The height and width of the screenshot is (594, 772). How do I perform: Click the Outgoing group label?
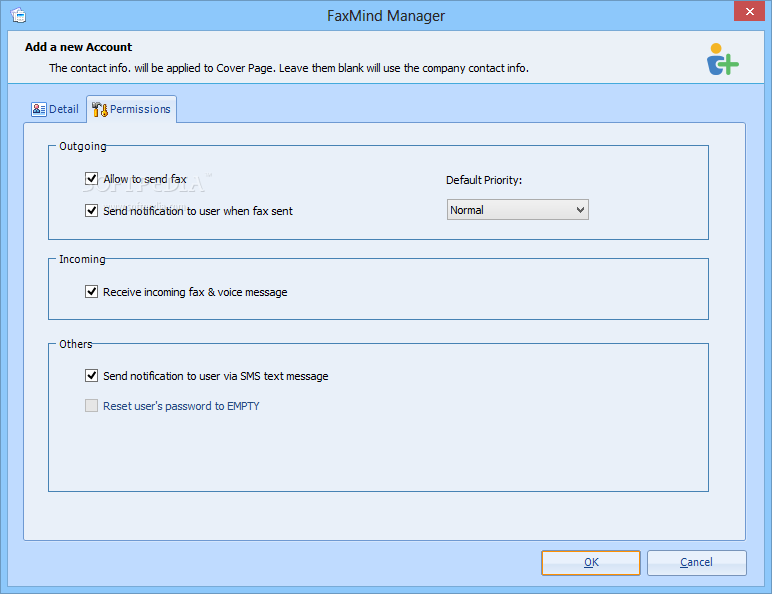point(83,146)
